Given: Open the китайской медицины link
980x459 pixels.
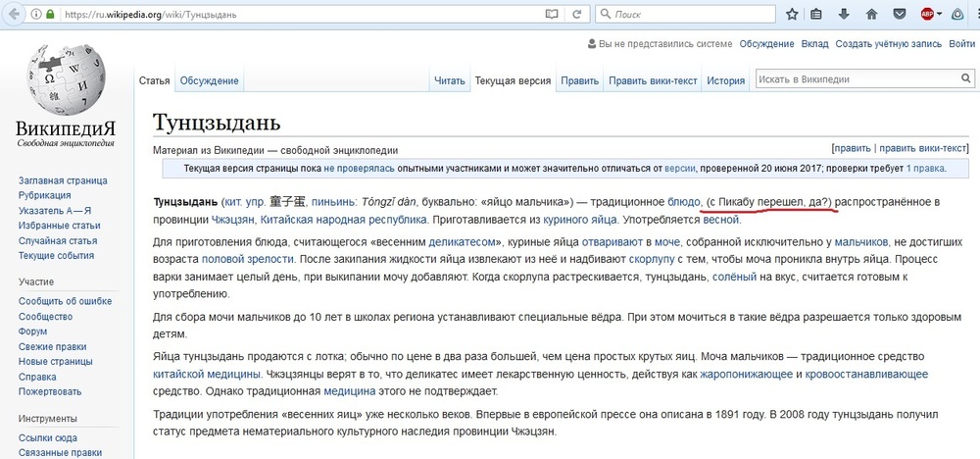Looking at the screenshot, I should coord(206,375).
